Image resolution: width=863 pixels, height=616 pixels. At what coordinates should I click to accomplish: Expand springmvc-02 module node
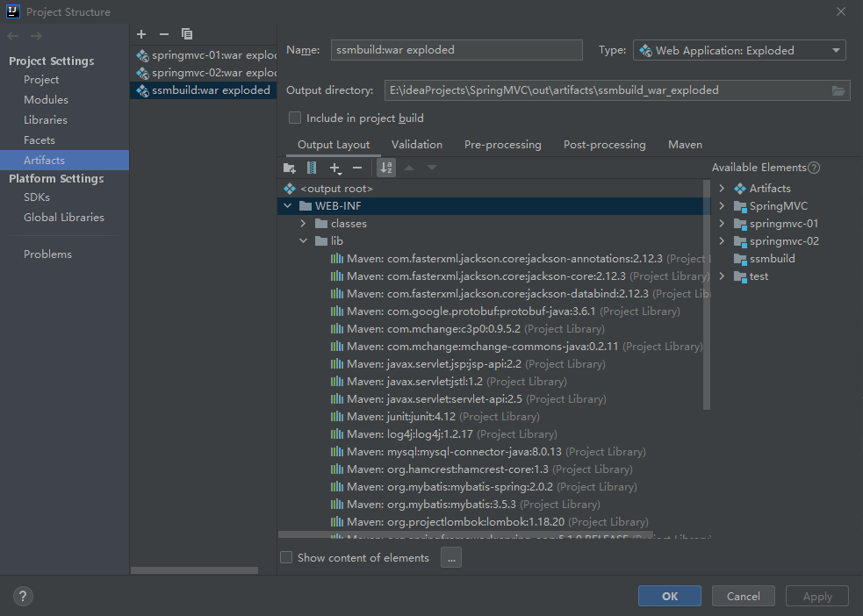(722, 241)
